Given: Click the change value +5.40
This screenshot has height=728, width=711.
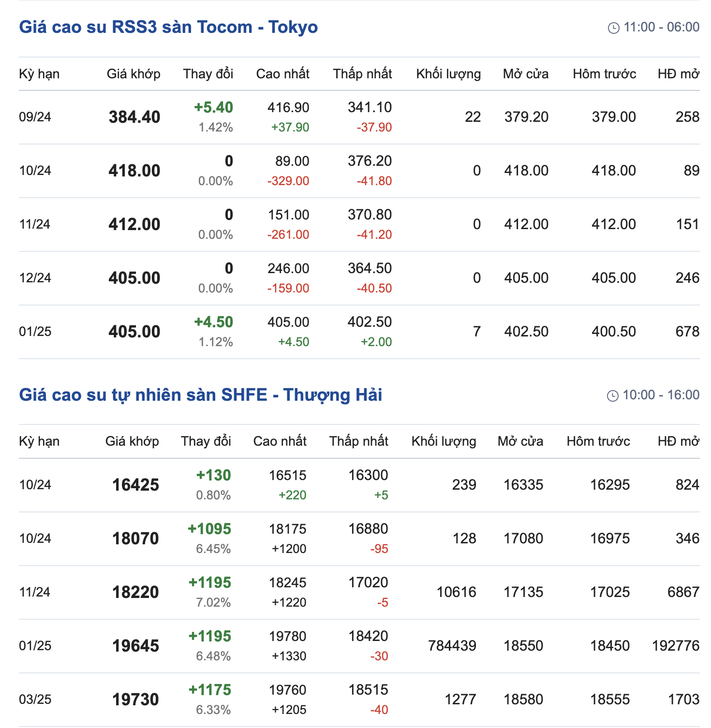Looking at the screenshot, I should click(x=213, y=107).
